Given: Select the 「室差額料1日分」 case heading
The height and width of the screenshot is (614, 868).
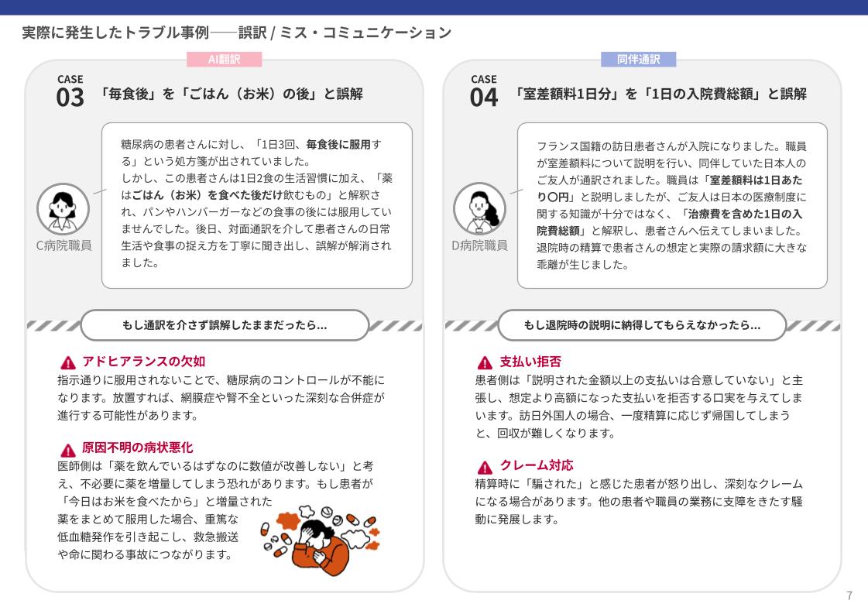Looking at the screenshot, I should (x=660, y=94).
